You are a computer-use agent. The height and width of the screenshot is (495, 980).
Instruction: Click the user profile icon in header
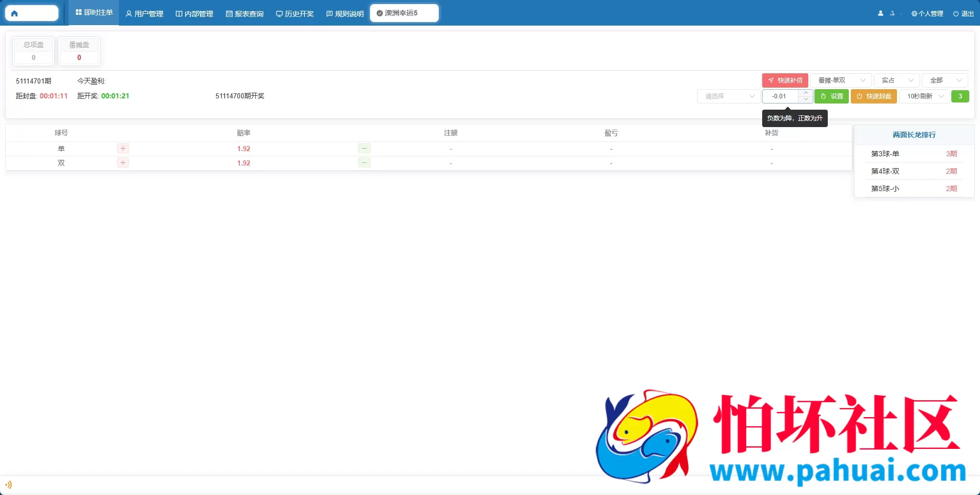tap(881, 13)
